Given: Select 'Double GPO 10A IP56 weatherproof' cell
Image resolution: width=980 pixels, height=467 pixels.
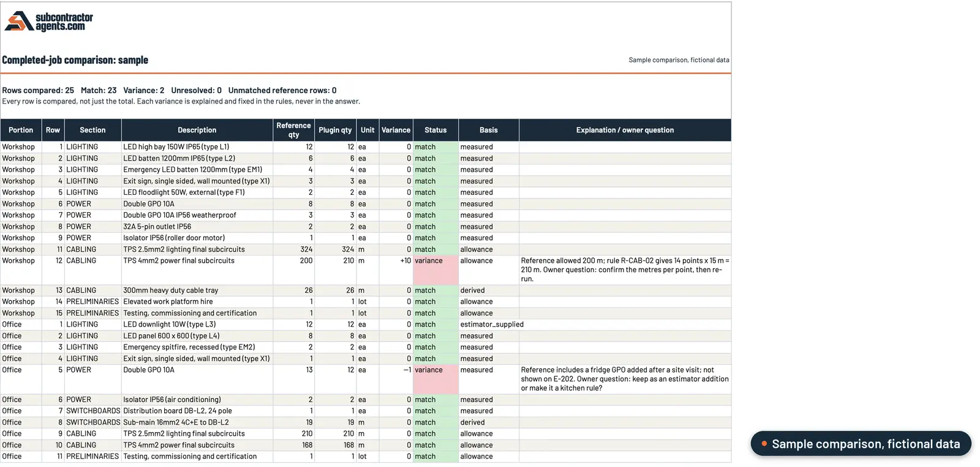Looking at the screenshot, I should (197, 215).
